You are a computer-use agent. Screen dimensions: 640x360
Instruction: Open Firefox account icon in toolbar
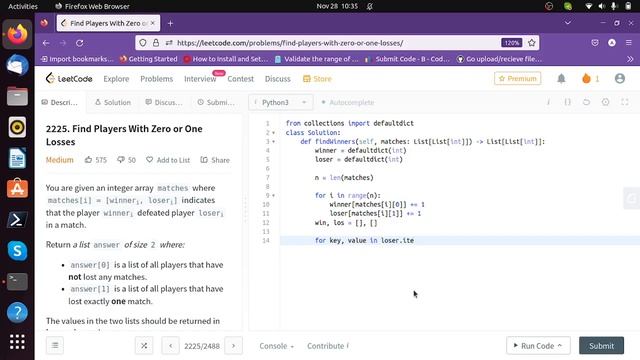click(612, 42)
